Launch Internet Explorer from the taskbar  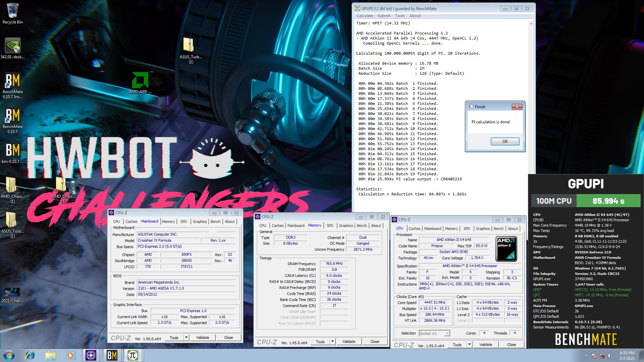point(30,355)
